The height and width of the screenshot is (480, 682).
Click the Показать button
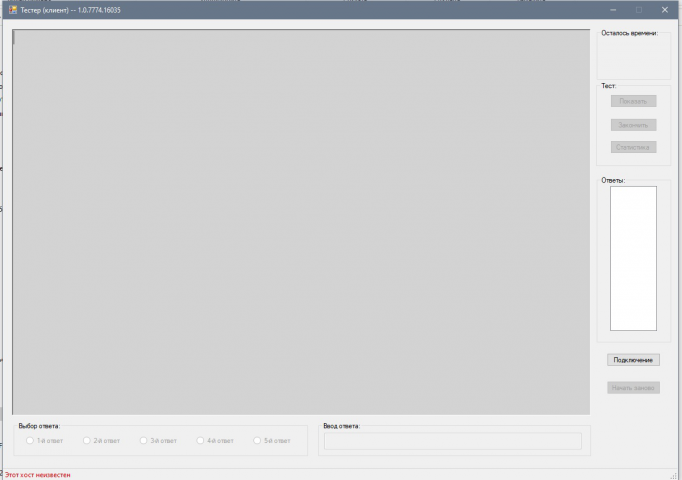[x=633, y=101]
